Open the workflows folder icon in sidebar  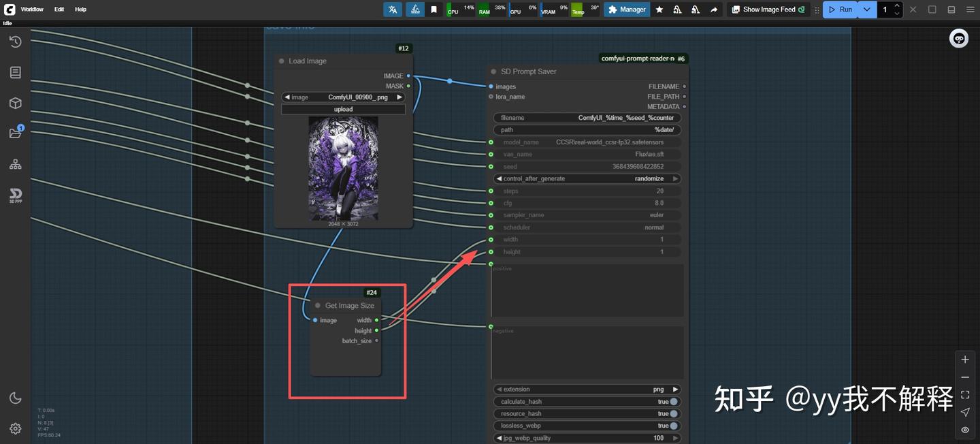point(15,133)
